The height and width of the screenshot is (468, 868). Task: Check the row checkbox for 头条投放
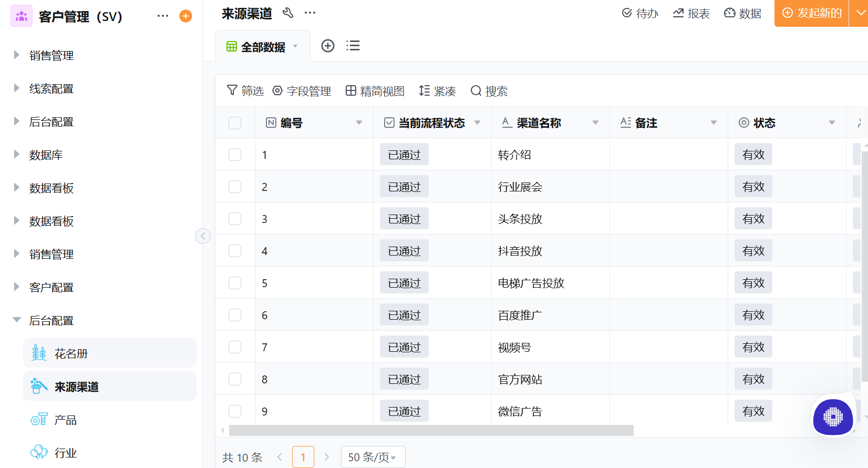tap(235, 219)
